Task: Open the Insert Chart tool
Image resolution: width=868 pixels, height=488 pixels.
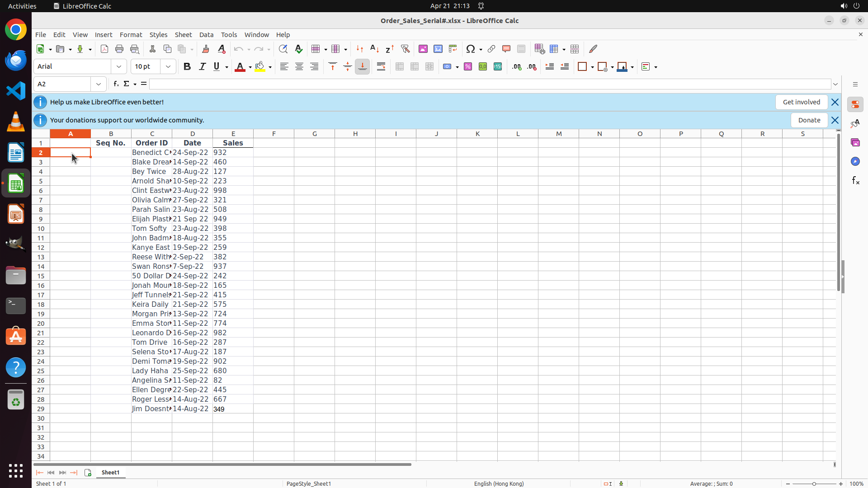Action: click(x=438, y=49)
